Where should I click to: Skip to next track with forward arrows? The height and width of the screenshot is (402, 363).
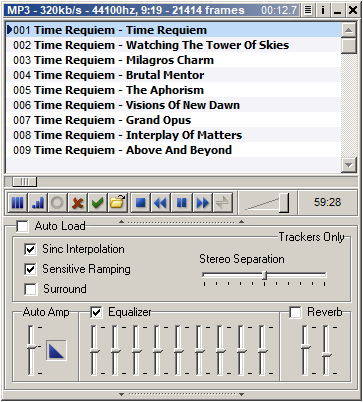point(203,203)
